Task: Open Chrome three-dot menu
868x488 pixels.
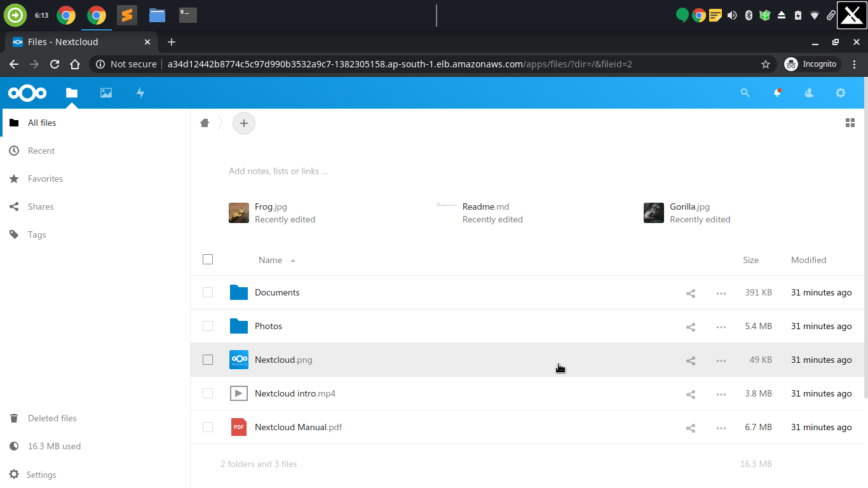Action: click(855, 64)
